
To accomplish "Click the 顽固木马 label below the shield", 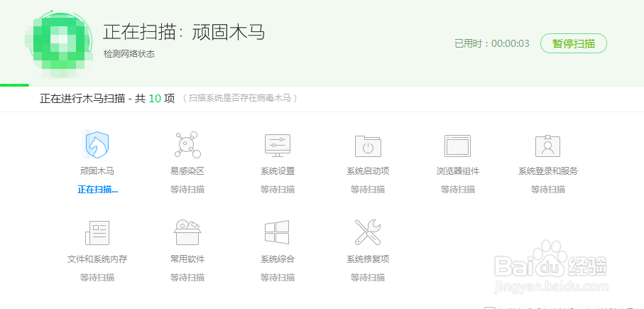I will click(x=97, y=171).
